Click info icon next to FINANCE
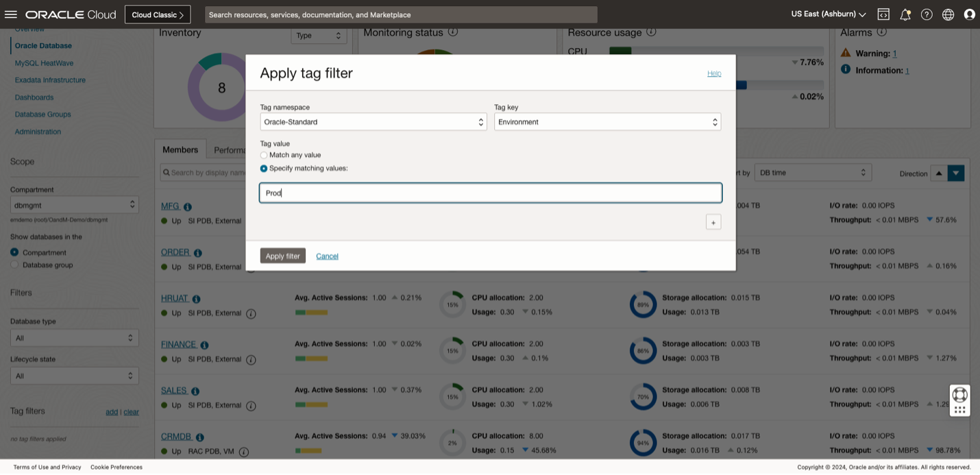The image size is (980, 475). tap(204, 345)
